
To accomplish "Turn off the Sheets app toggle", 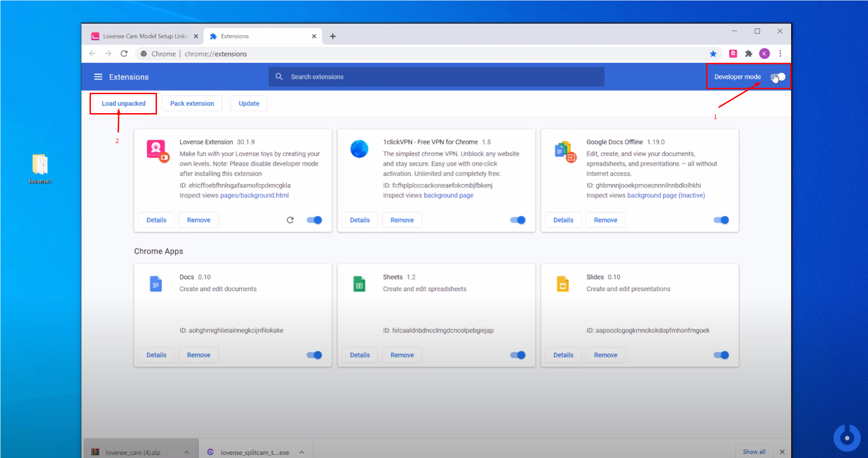I will coord(518,355).
